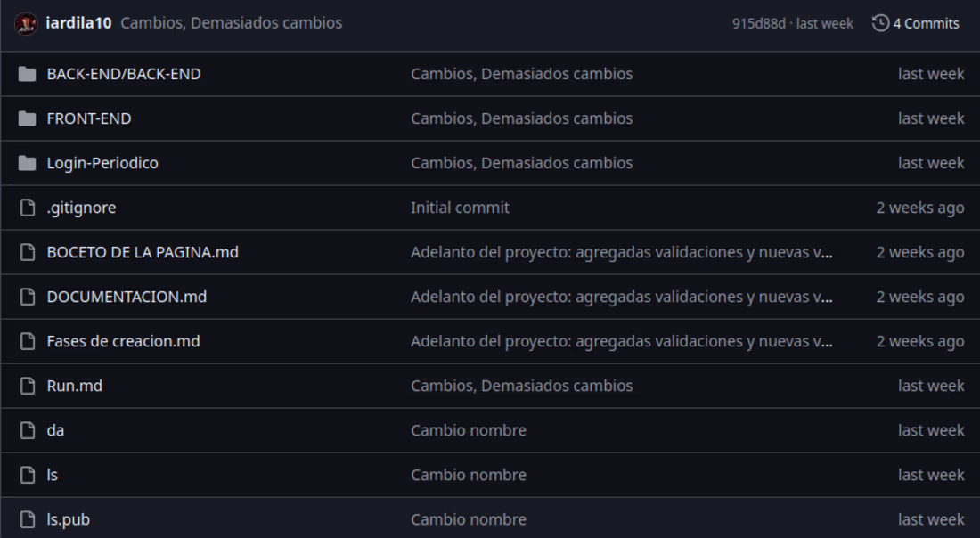Click the ls.pub file icon

tap(28, 520)
